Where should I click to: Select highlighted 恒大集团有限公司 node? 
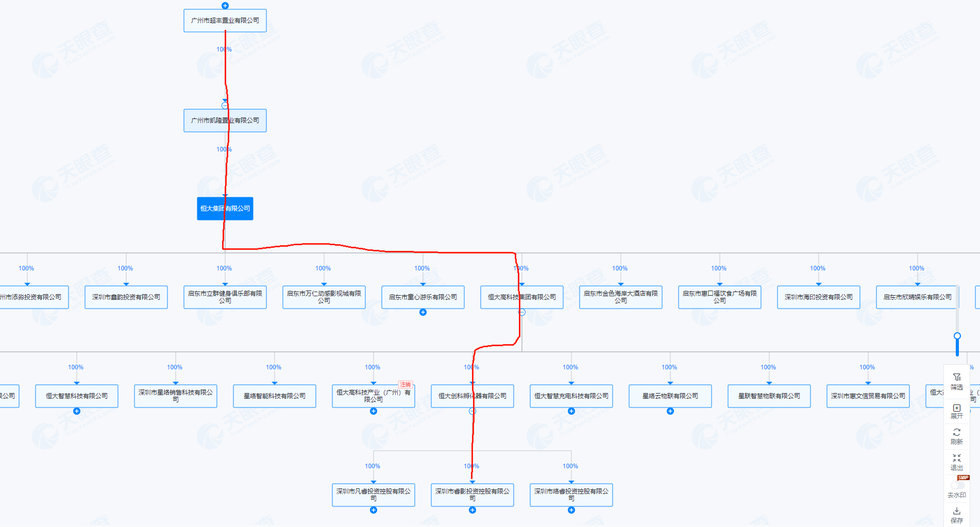click(225, 209)
